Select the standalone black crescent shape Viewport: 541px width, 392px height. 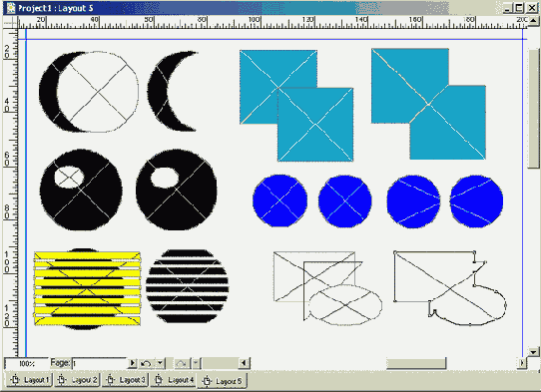pos(158,93)
